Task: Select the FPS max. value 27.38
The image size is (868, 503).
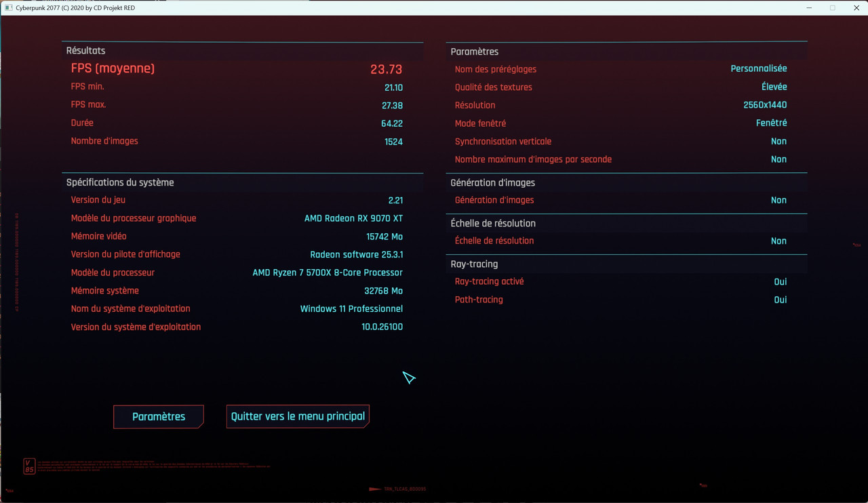Action: pos(393,106)
